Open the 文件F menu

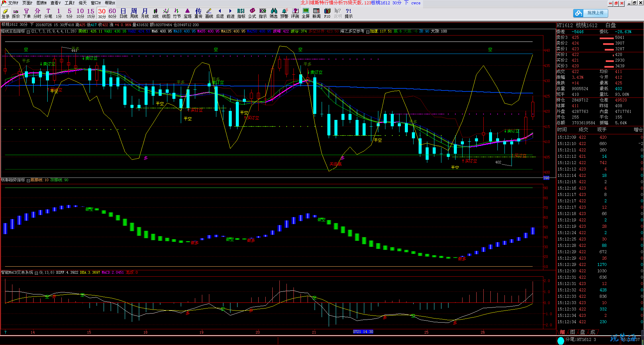13,3
